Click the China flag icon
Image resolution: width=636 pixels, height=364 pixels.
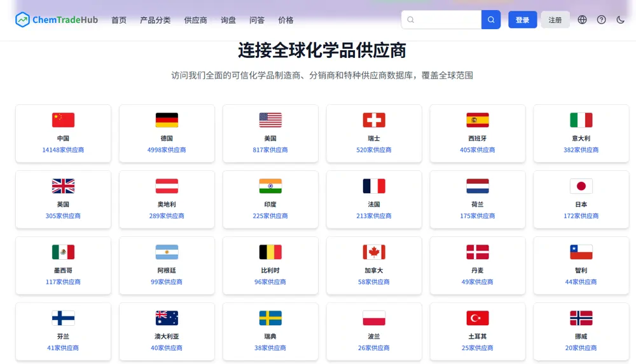pos(63,120)
